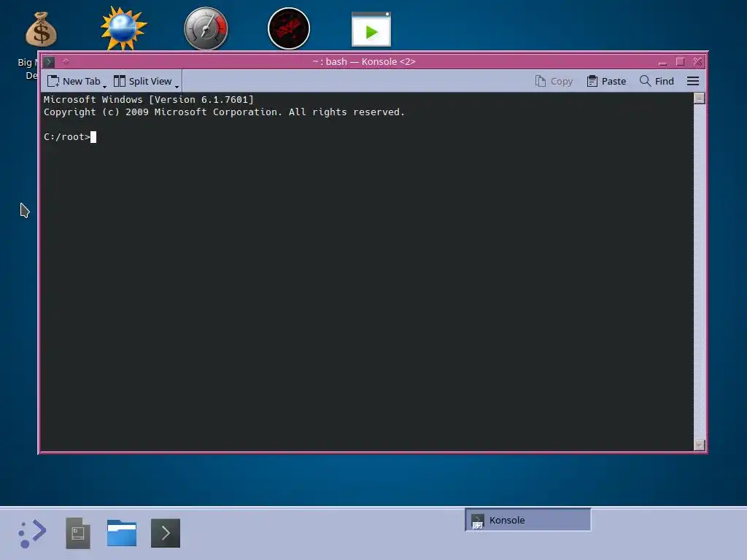Viewport: 747px width, 560px height.
Task: Click the scrollbar down arrow in terminal
Action: pos(699,445)
